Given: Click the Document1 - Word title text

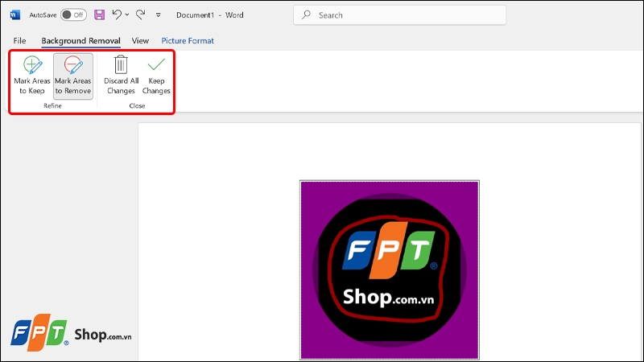Looking at the screenshot, I should 210,15.
